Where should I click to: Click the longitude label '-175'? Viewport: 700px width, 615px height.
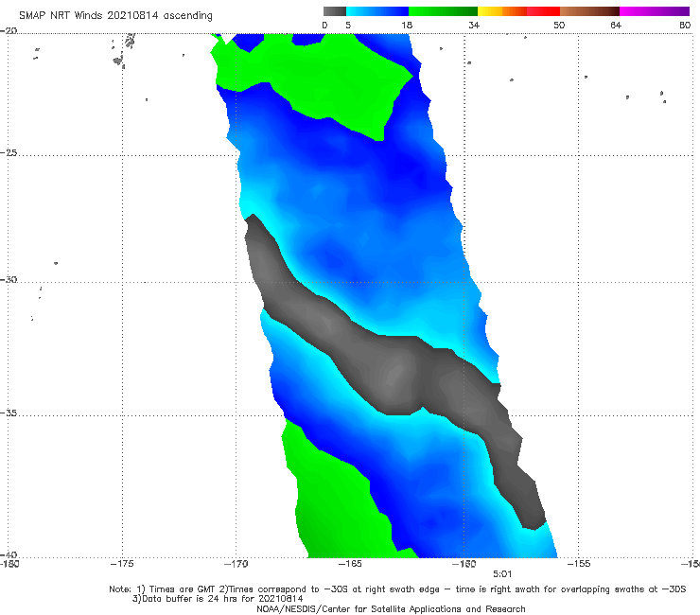coord(122,564)
